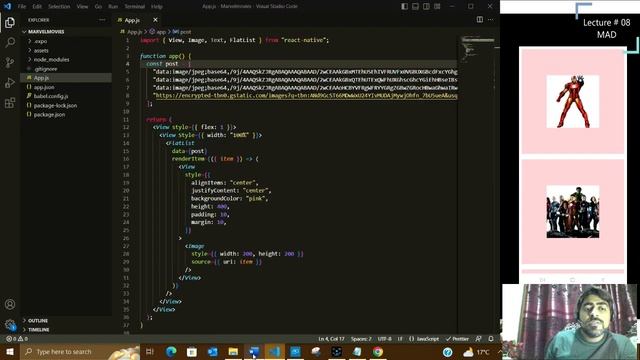The width and height of the screenshot is (640, 360).
Task: Open the Explorer view in activity bar
Action: [x=10, y=22]
